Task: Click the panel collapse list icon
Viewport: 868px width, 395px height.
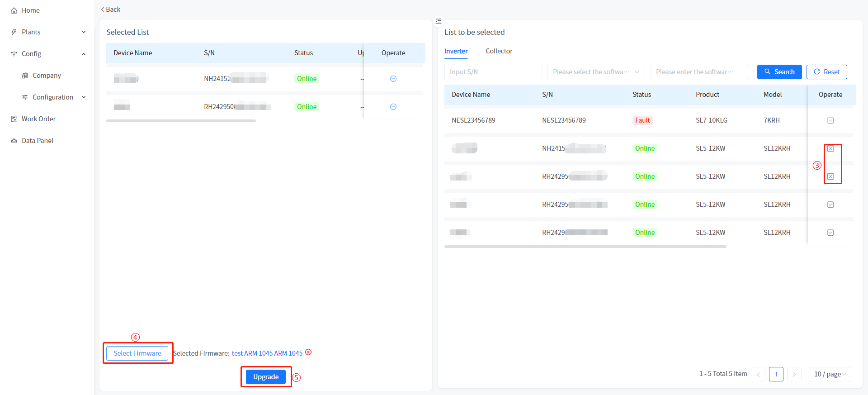Action: 438,21
